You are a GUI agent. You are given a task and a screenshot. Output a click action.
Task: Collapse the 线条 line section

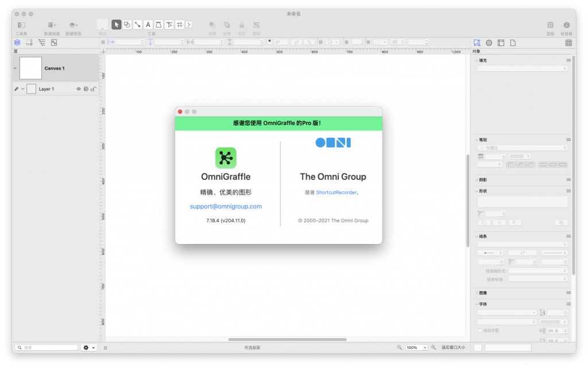point(477,237)
